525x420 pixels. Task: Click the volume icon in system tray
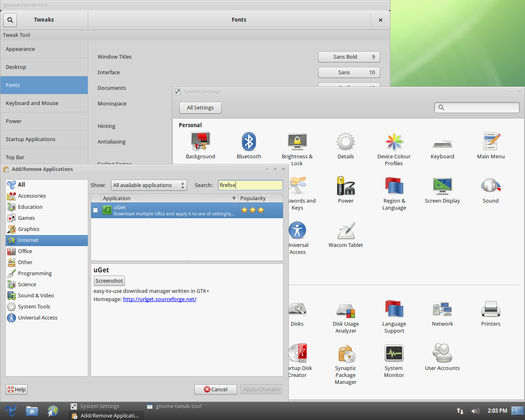click(475, 411)
